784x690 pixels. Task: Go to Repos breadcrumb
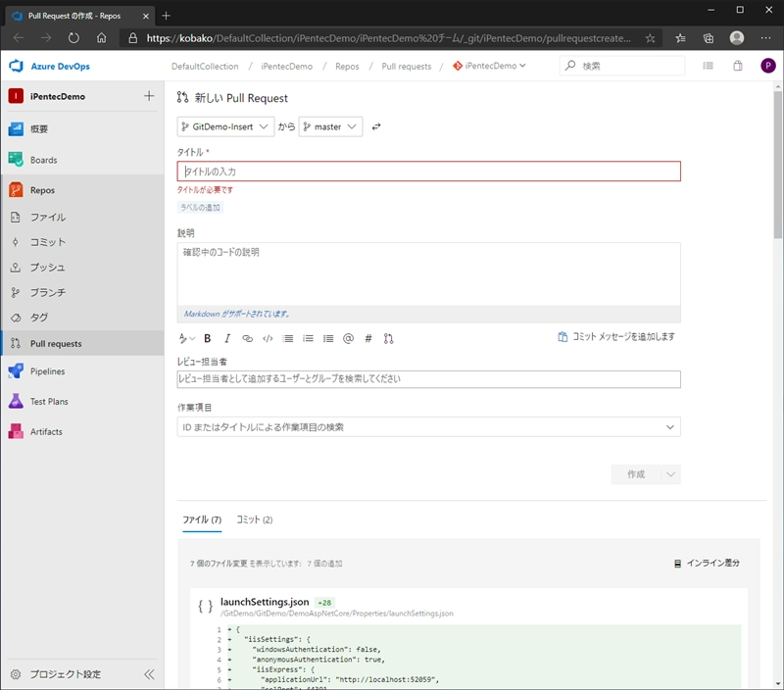coord(347,66)
